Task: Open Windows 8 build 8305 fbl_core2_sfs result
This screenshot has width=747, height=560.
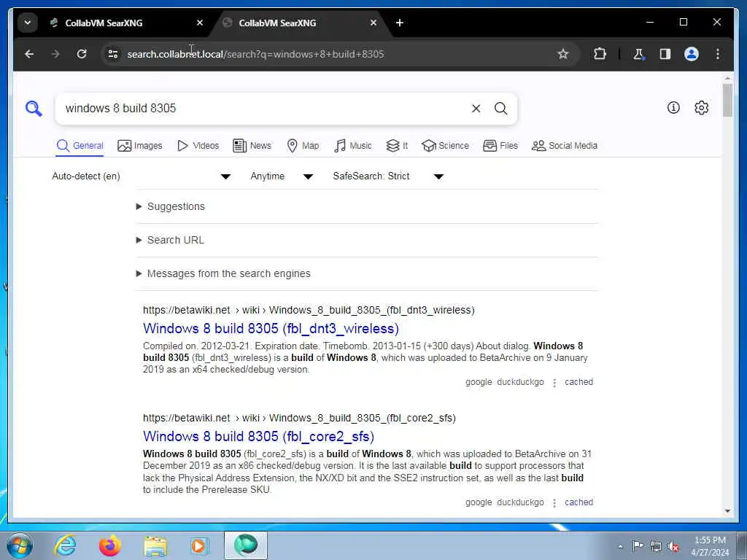Action: [x=258, y=437]
